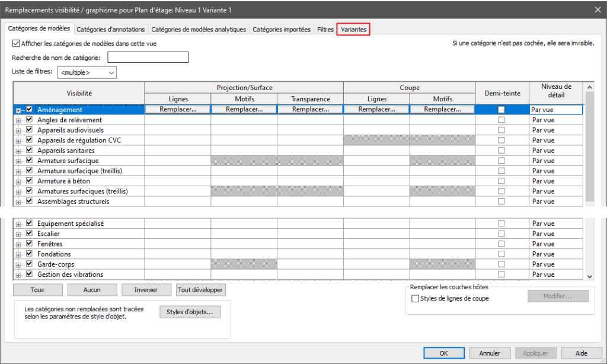Viewport: 607px width, 364px height.
Task: Check Styles de lignes de coupe
Action: (415, 299)
